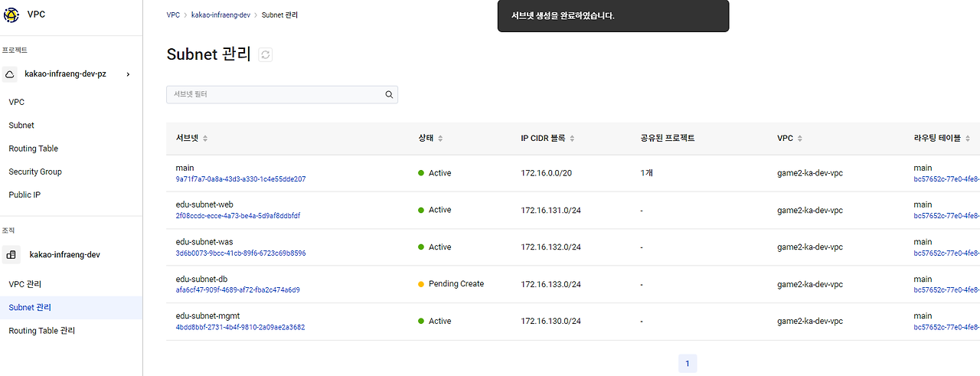Open Security Group menu item

35,172
